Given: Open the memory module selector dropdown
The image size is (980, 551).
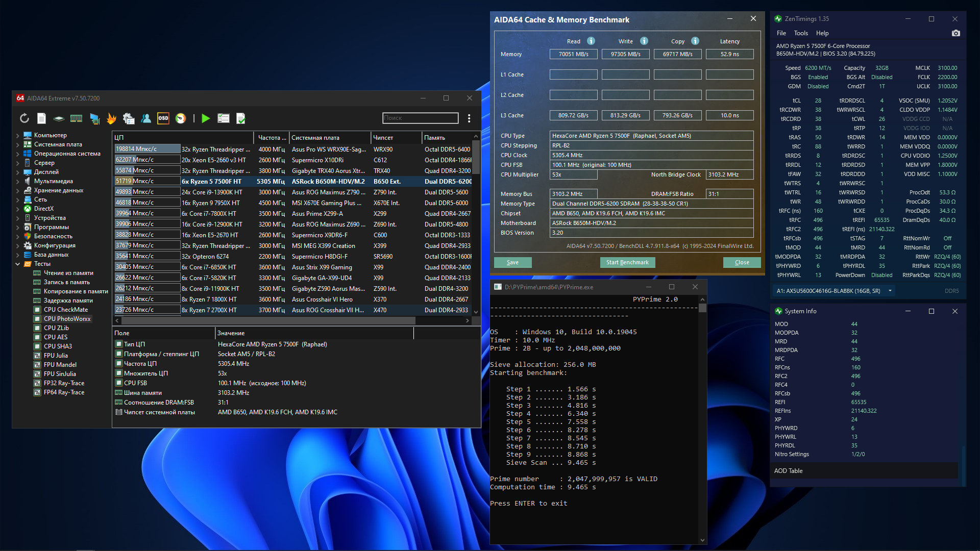Looking at the screenshot, I should click(x=890, y=291).
